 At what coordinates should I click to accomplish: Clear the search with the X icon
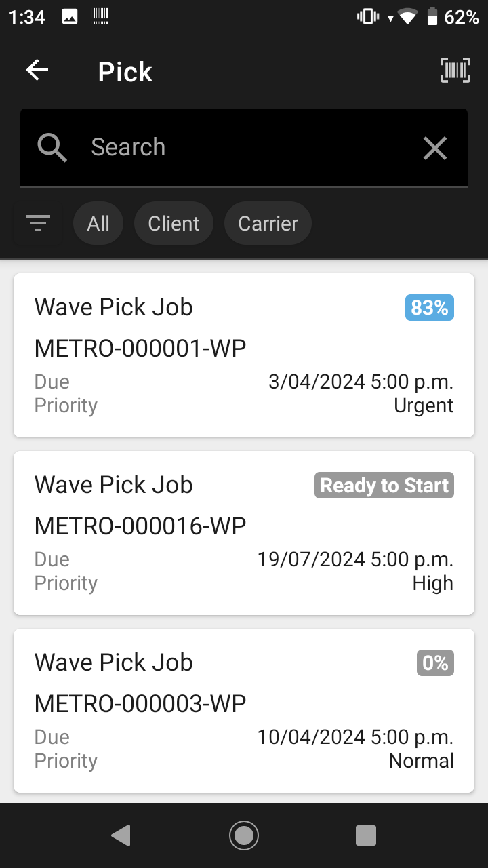click(434, 148)
